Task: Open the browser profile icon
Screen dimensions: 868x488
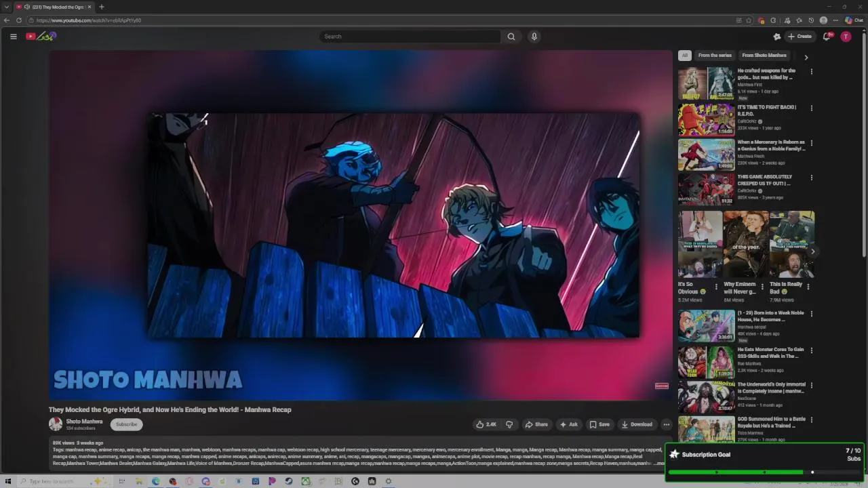Action: pyautogui.click(x=823, y=20)
